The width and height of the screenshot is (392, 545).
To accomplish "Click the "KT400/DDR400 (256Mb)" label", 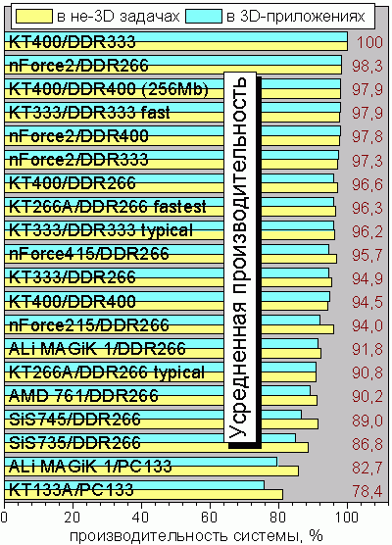I will (x=109, y=89).
